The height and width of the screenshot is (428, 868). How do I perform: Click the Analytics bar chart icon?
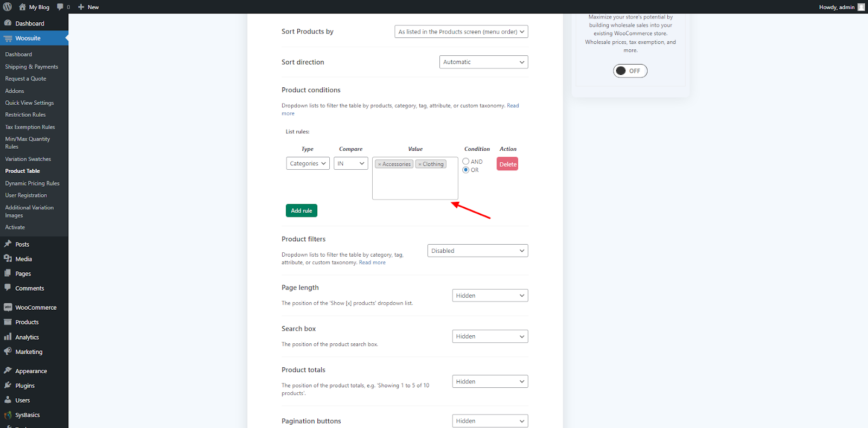(x=8, y=337)
